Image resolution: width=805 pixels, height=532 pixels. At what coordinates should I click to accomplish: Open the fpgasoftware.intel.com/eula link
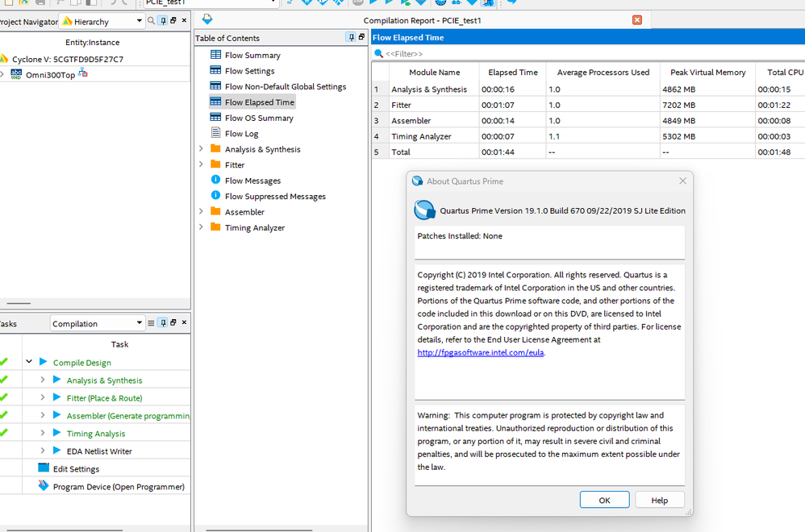click(x=480, y=352)
